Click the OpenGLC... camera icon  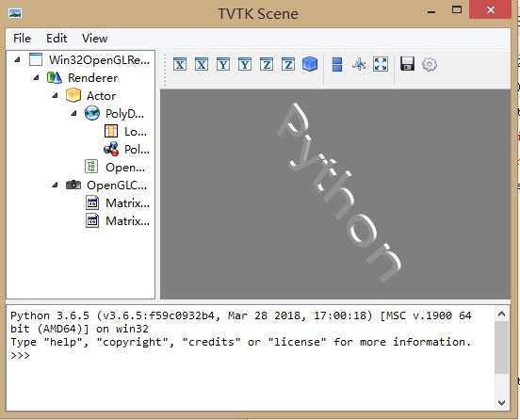point(73,185)
